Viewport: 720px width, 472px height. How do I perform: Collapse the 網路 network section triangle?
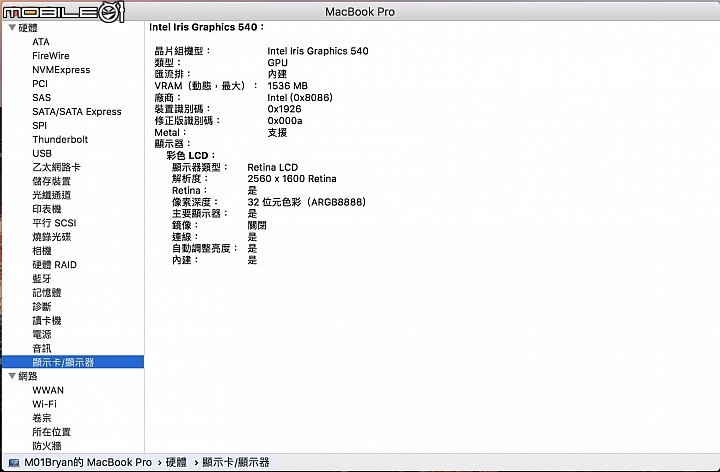coord(12,376)
